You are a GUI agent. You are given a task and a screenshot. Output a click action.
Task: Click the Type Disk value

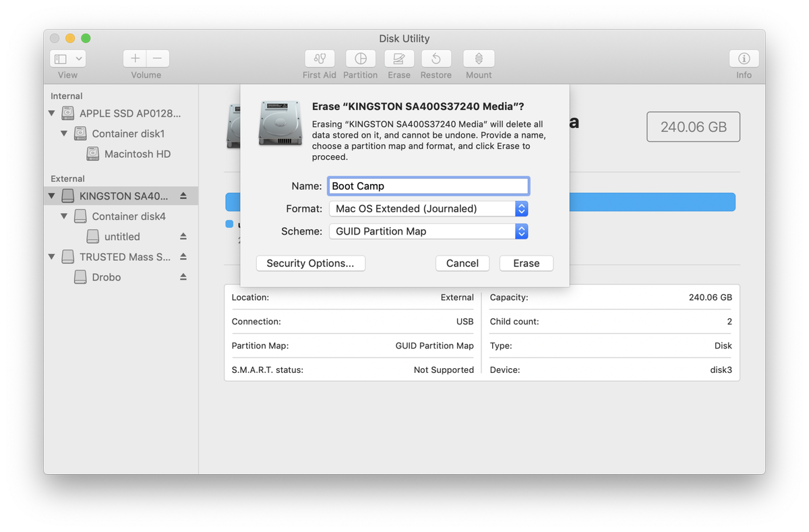click(723, 346)
